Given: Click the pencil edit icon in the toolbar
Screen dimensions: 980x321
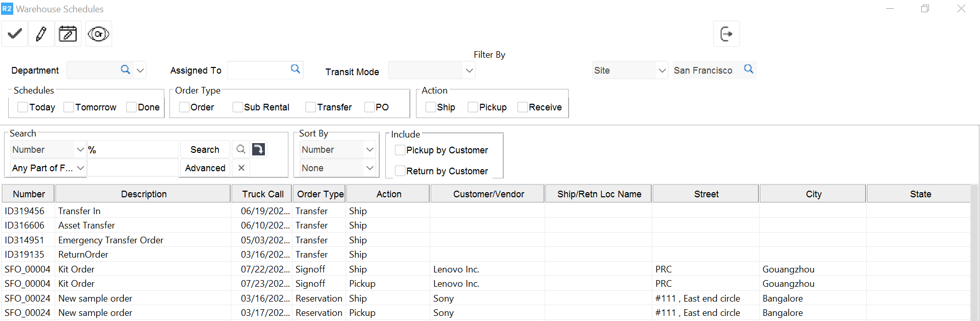Looking at the screenshot, I should (x=41, y=34).
